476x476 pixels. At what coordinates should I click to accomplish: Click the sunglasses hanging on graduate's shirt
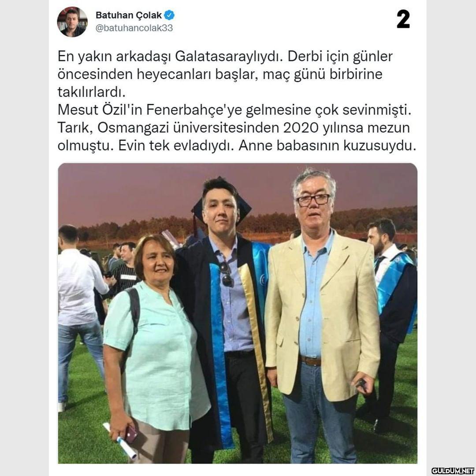(227, 274)
